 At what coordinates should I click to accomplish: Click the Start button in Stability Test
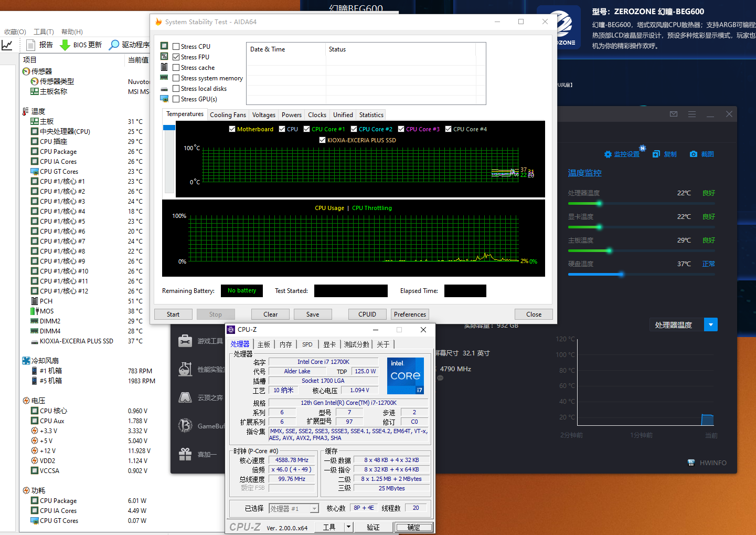tap(173, 314)
